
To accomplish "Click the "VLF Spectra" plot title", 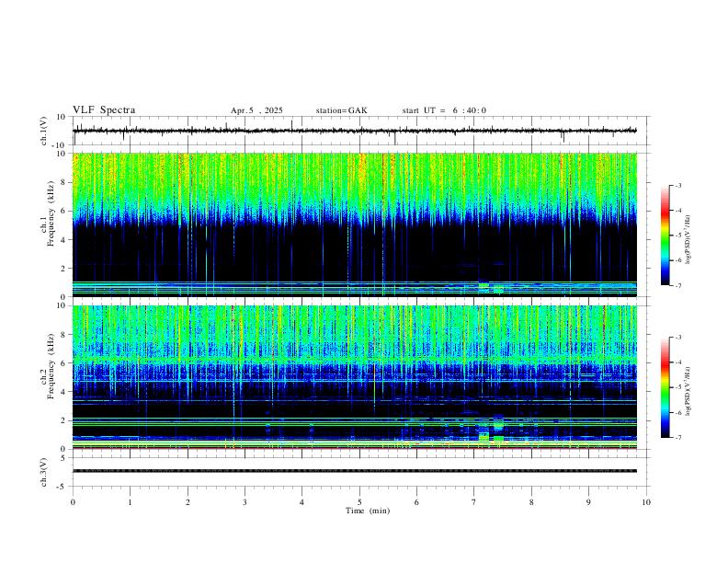I will [104, 110].
